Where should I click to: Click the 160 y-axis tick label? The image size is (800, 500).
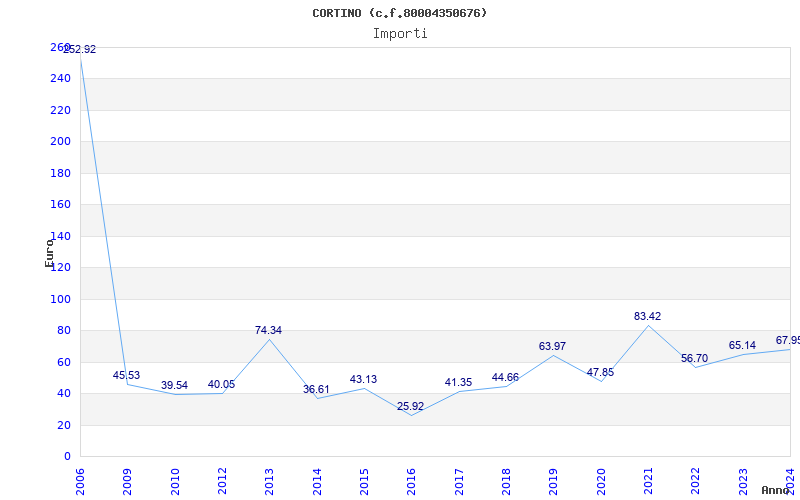(60, 205)
